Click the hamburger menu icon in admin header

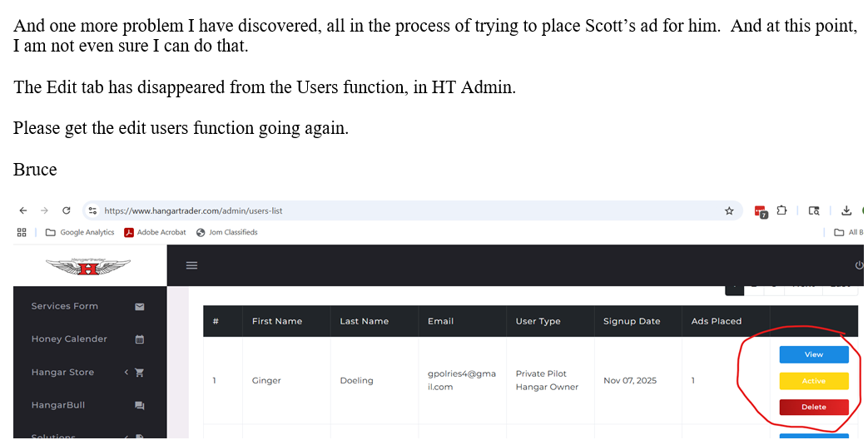191,265
